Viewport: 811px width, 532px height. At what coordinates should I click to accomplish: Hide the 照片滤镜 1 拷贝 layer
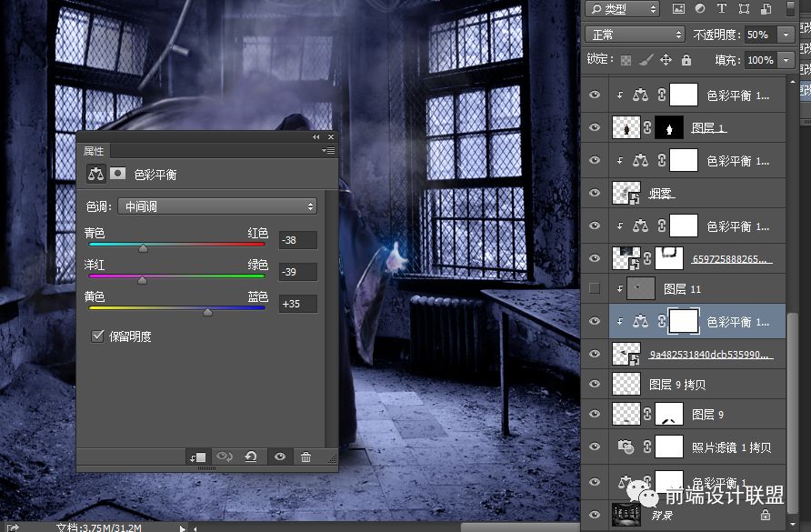[595, 447]
